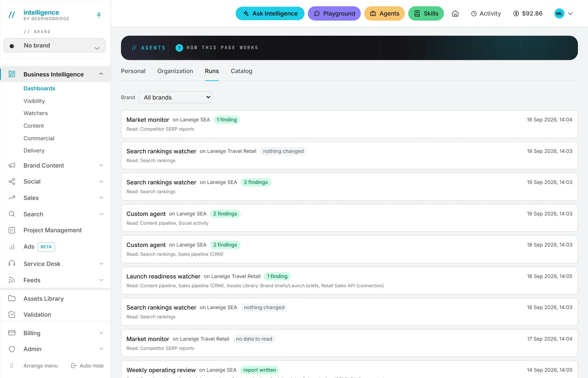Click 'nothing changed' badge on Laneige Travel Retail

pyautogui.click(x=283, y=151)
